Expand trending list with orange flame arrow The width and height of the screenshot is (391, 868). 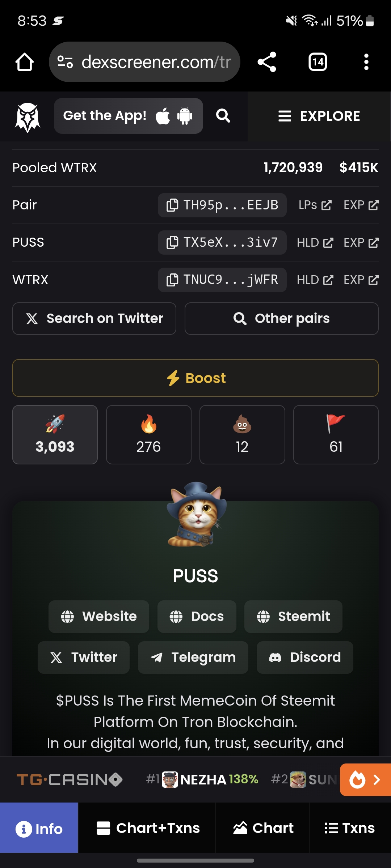tap(365, 780)
